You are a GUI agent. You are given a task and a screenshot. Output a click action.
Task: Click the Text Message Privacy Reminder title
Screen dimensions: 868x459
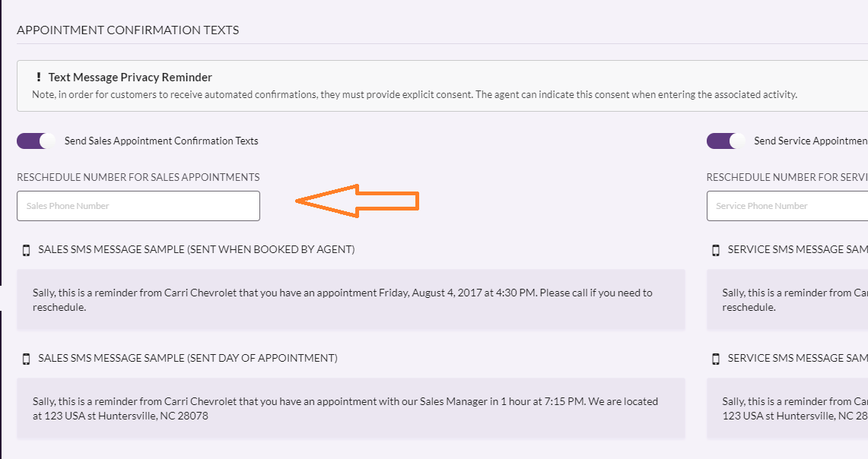point(130,78)
